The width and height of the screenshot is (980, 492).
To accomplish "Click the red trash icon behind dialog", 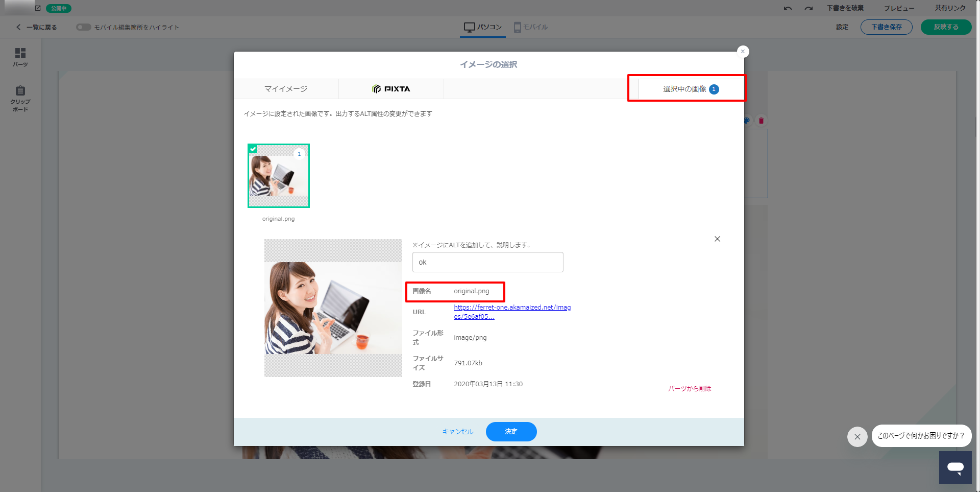I will pyautogui.click(x=761, y=121).
